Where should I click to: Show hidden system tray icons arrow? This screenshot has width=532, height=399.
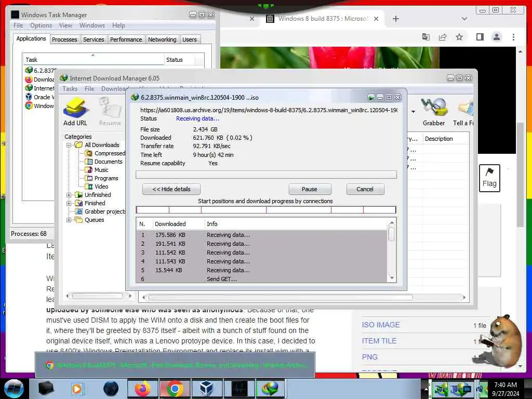(426, 389)
